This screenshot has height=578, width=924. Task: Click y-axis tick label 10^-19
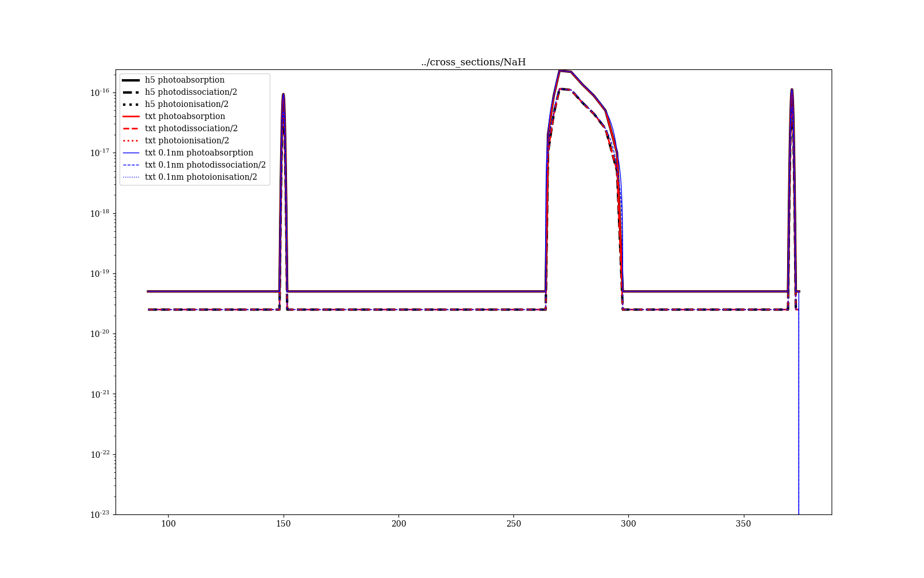click(x=99, y=273)
